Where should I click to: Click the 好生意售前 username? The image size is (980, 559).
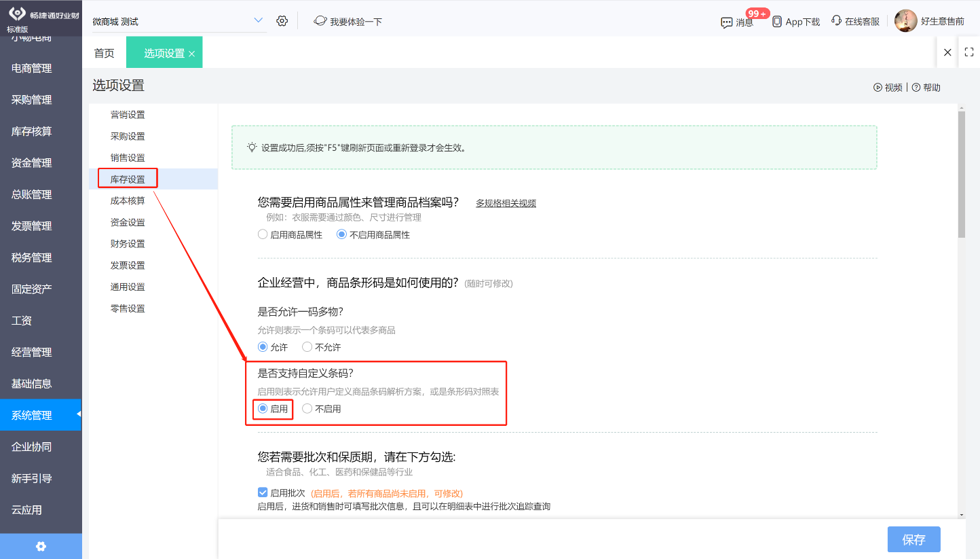(942, 21)
